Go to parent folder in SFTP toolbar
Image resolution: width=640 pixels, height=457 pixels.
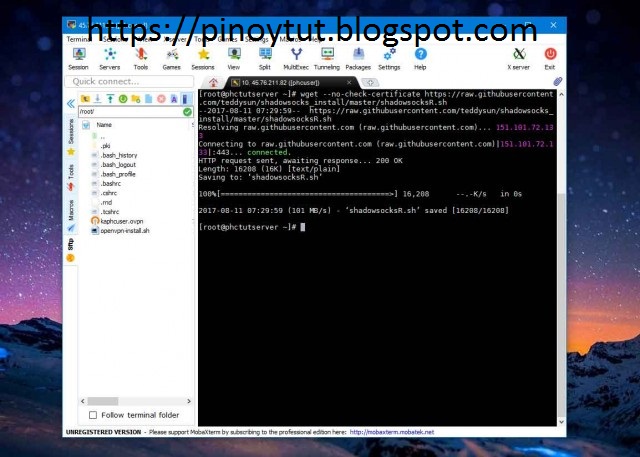(x=85, y=99)
